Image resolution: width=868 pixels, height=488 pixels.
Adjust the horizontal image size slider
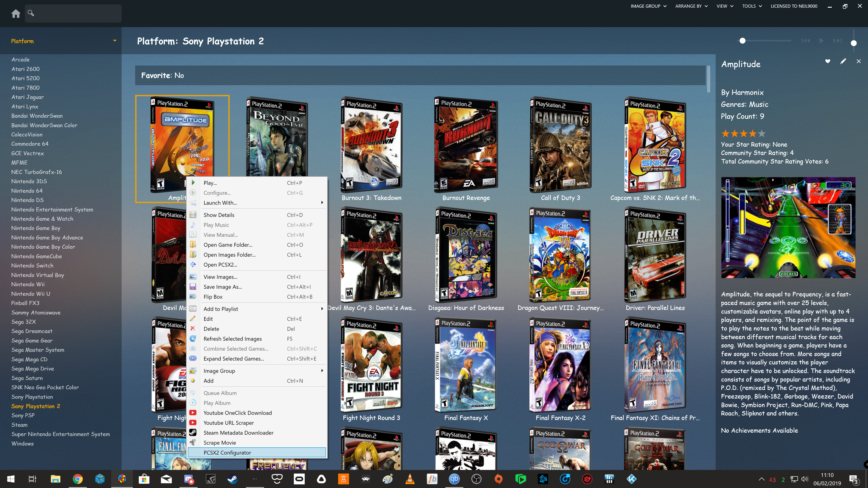[x=742, y=41]
